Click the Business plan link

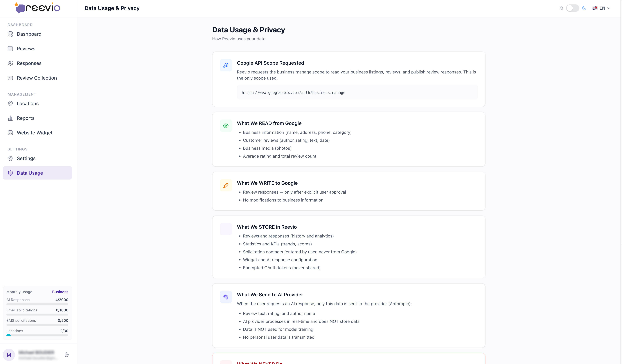[x=60, y=292]
